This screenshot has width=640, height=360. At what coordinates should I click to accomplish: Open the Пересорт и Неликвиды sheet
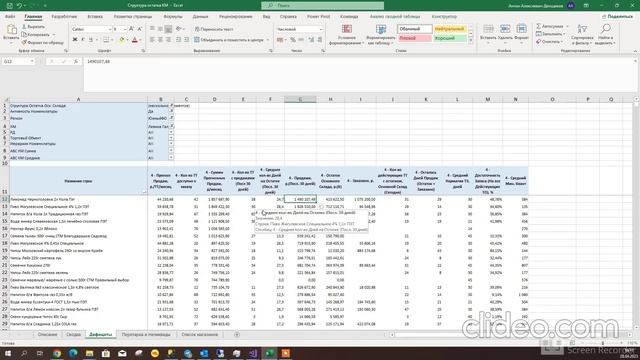coord(146,335)
